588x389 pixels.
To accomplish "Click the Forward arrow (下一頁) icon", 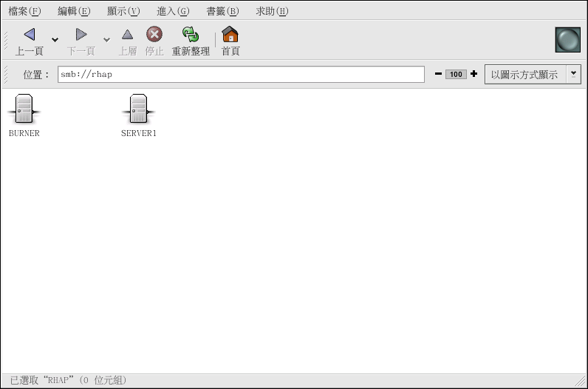I will tap(81, 35).
